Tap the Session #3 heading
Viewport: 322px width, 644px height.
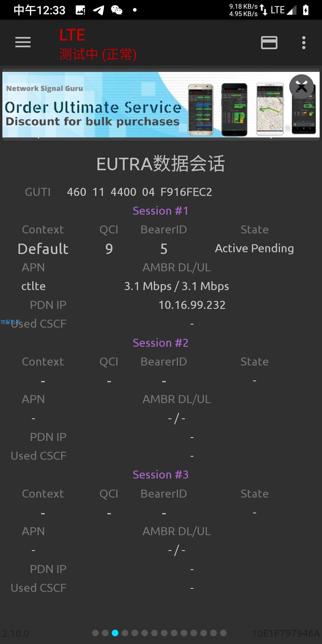pos(161,475)
